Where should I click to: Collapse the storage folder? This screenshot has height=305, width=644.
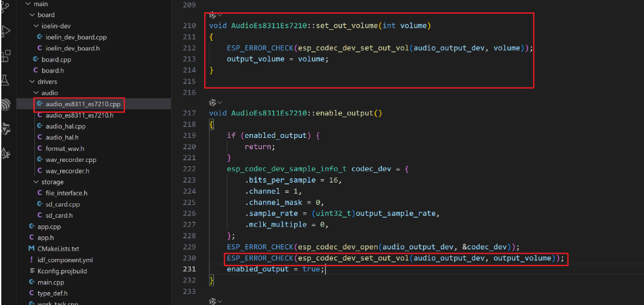36,182
